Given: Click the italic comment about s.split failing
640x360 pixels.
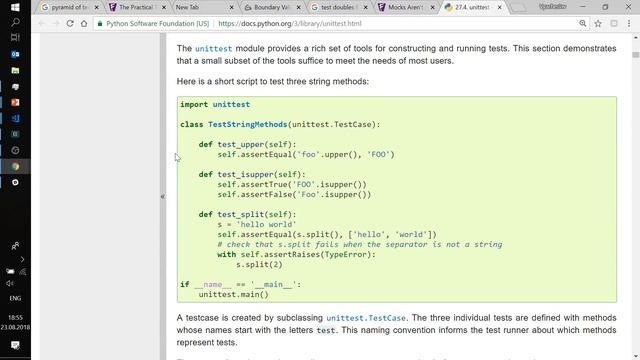Looking at the screenshot, I should 360,244.
